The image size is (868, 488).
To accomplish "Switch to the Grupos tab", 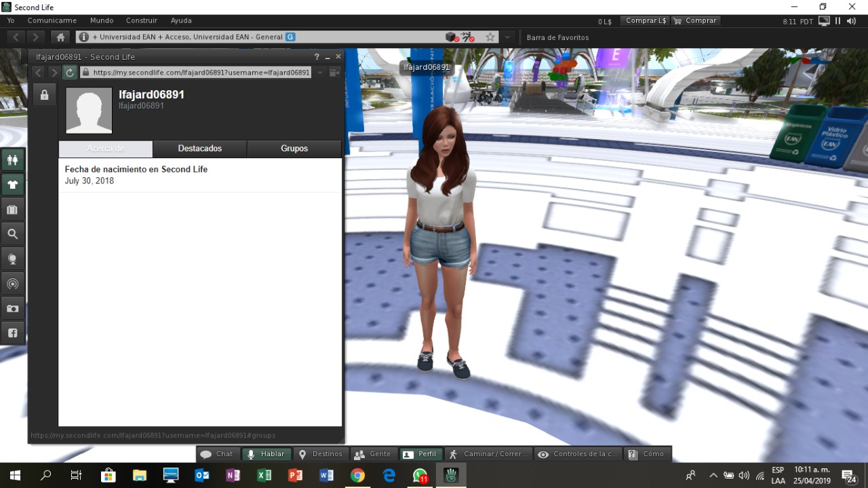I will (294, 149).
